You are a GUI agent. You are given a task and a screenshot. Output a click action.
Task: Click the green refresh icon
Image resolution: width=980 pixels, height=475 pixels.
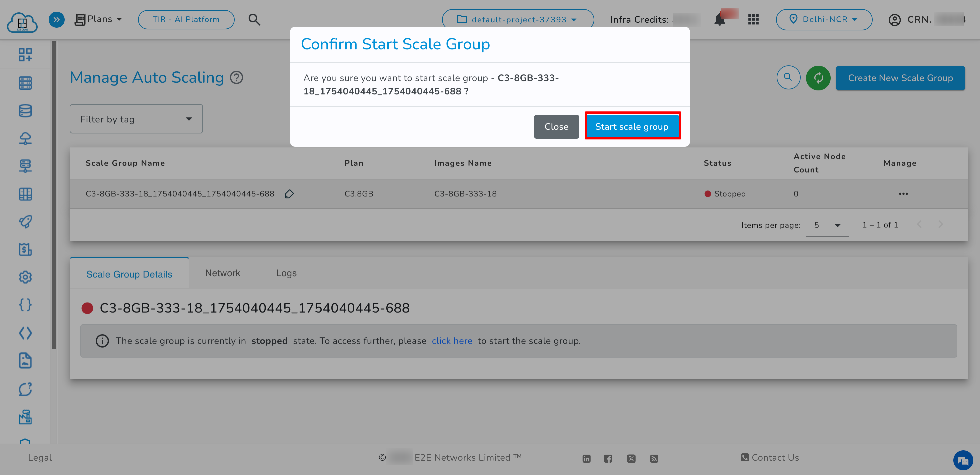point(818,78)
